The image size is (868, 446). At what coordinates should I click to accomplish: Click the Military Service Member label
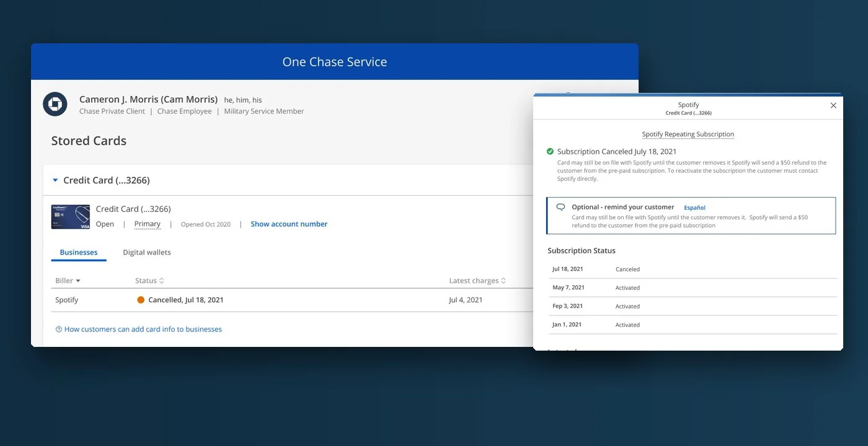(264, 111)
